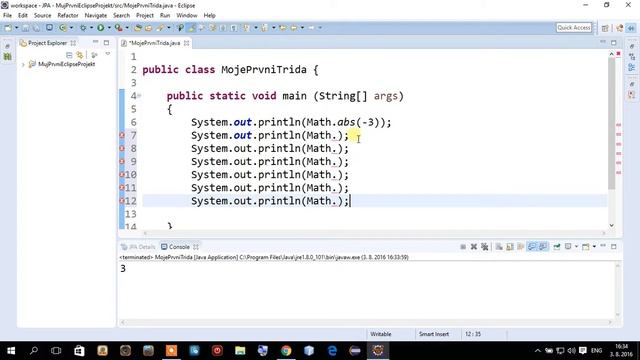Toggle Word Wrap in Console
Image resolution: width=640 pixels, height=360 pixels.
(x=520, y=247)
